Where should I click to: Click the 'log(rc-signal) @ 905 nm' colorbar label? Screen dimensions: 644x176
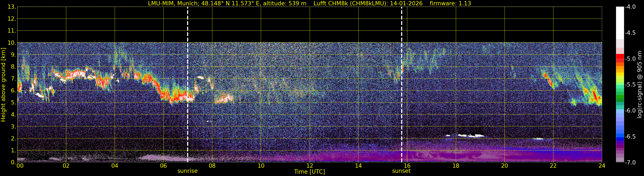(x=640, y=85)
